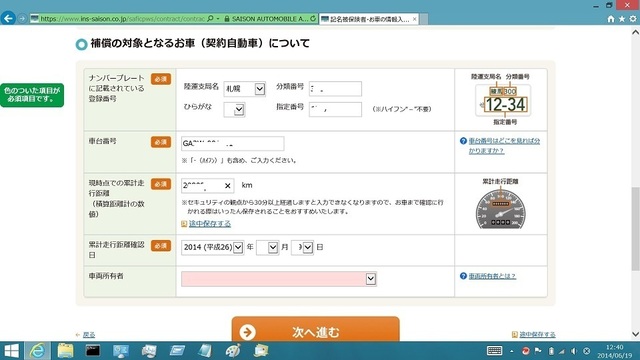The height and width of the screenshot is (360, 640).
Task: Open the day (日) dropdown
Action: [302, 247]
